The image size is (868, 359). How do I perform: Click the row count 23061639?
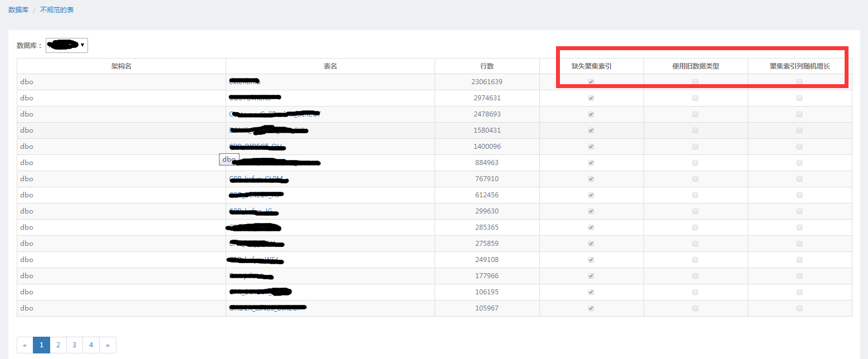tap(487, 82)
